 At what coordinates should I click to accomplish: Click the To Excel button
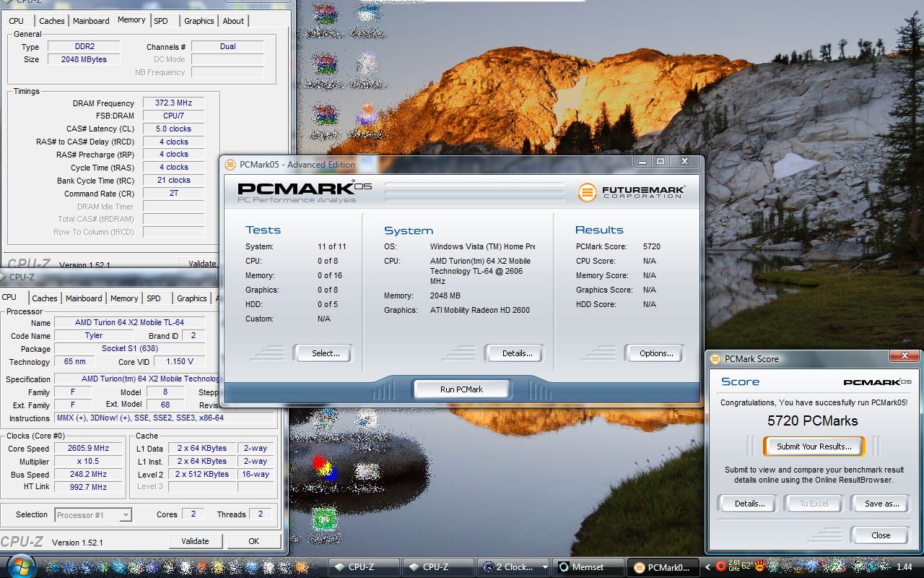[814, 504]
